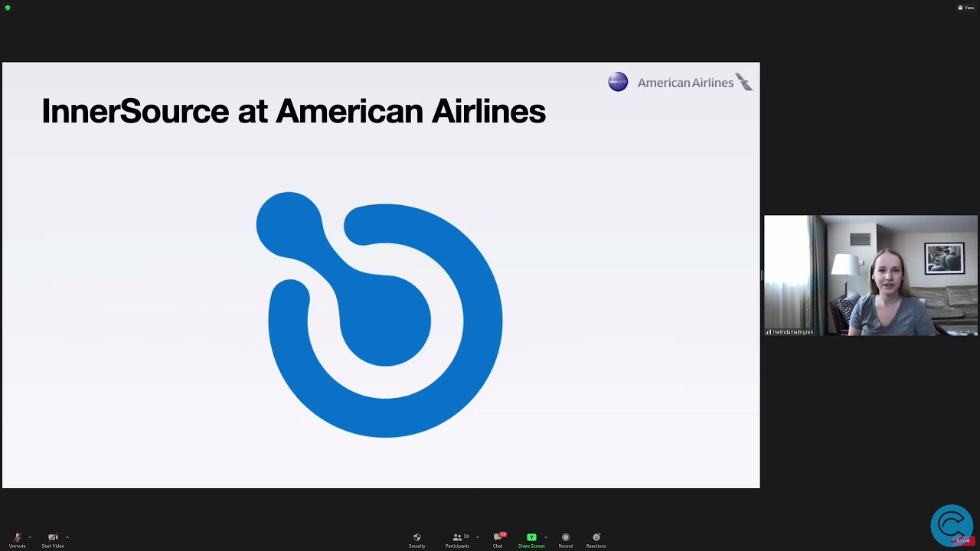Image resolution: width=980 pixels, height=551 pixels.
Task: Click the oneworld globe logo on slide
Action: pos(618,82)
